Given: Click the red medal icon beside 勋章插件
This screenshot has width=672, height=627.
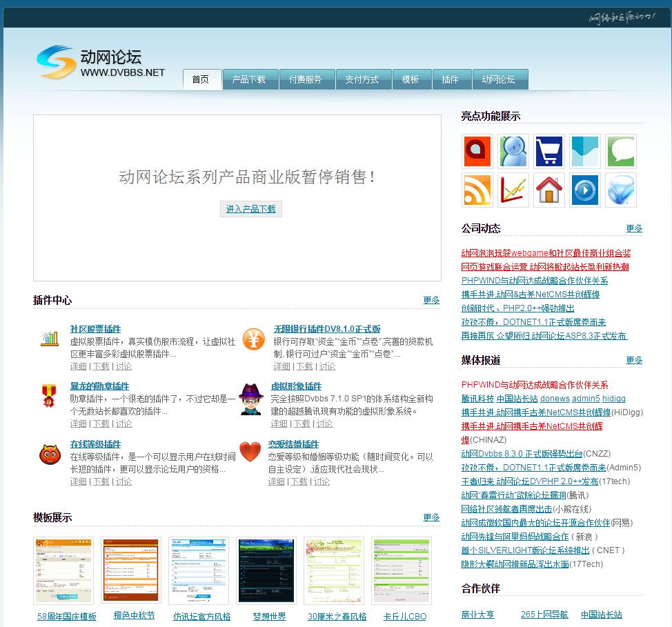Looking at the screenshot, I should point(49,395).
